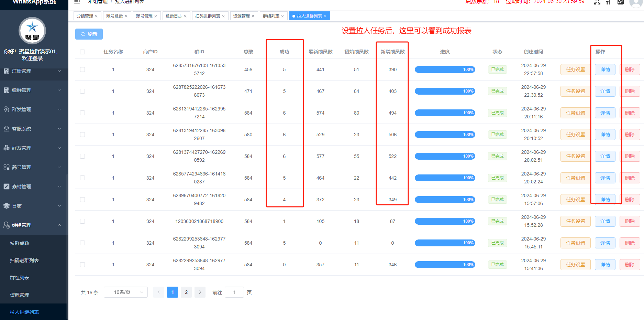Click the 100% progress bar in the first row
644x320 pixels.
(x=445, y=70)
